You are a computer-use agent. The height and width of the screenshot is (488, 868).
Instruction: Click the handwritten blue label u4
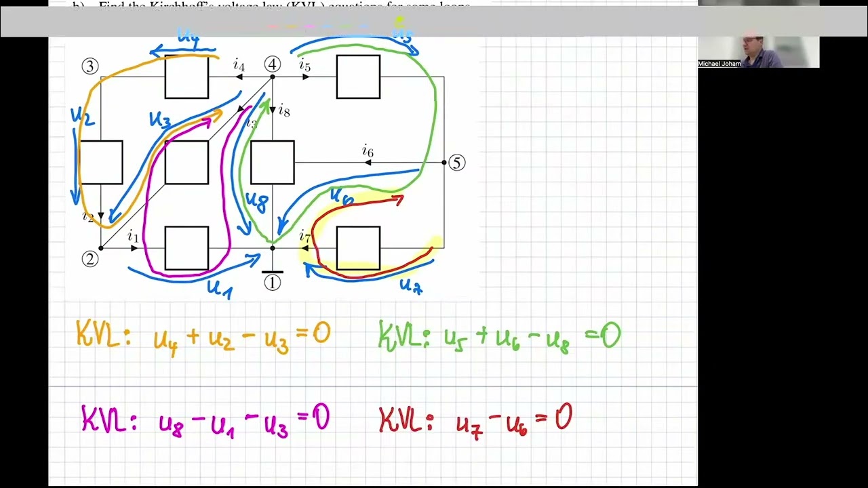pyautogui.click(x=188, y=36)
